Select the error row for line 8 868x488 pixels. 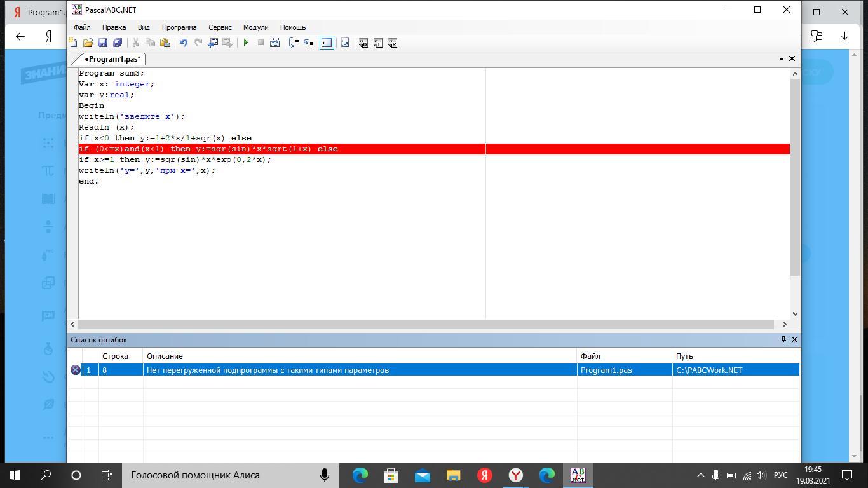(433, 370)
